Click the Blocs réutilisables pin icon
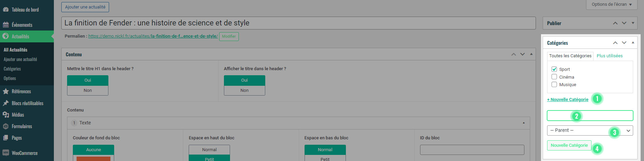Image resolution: width=644 pixels, height=161 pixels. pos(6,103)
